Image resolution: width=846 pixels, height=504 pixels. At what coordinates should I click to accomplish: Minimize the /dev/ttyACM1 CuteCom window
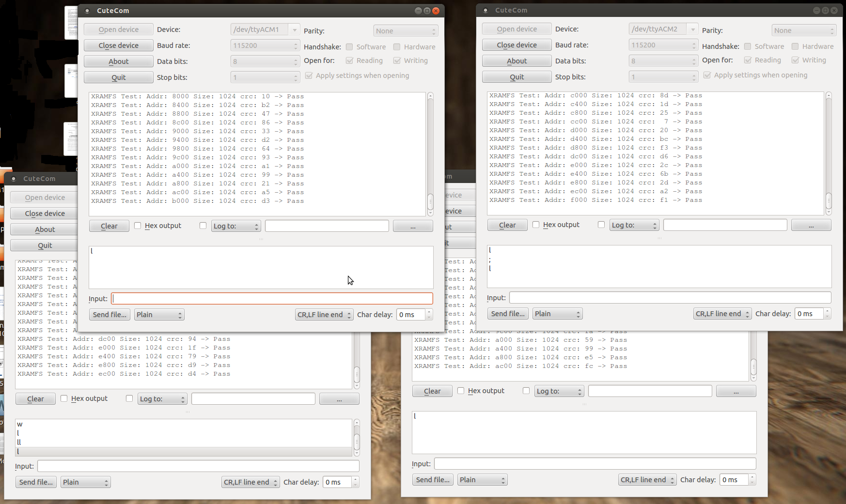coord(418,11)
